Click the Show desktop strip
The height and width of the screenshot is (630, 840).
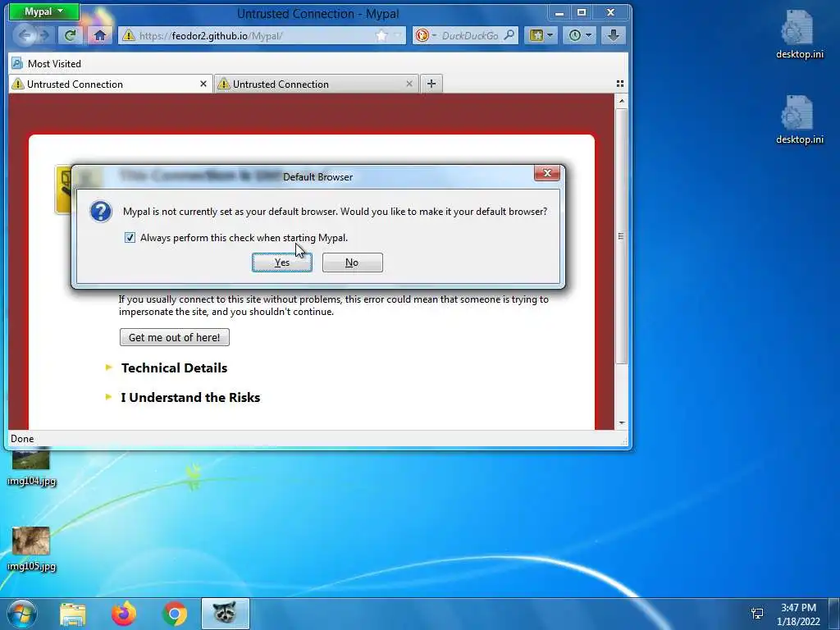point(835,614)
